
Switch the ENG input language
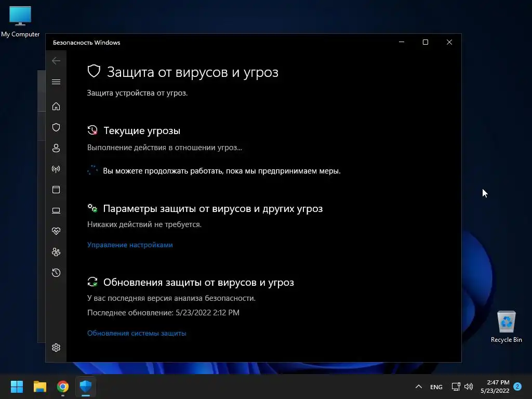(436, 387)
